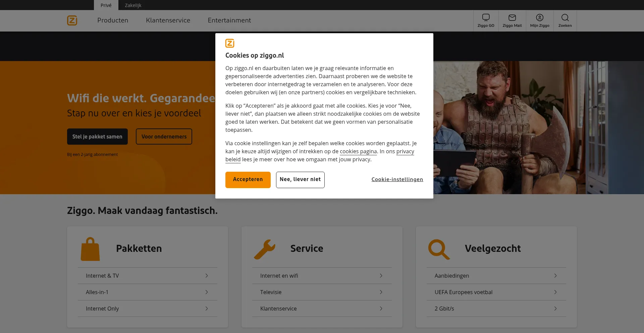Expand the Internet & TV chevron
Viewport: 644px width, 333px height.
tap(207, 276)
